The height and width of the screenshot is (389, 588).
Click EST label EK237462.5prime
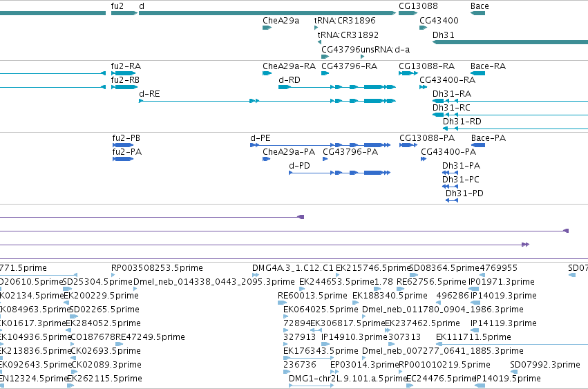422,323
